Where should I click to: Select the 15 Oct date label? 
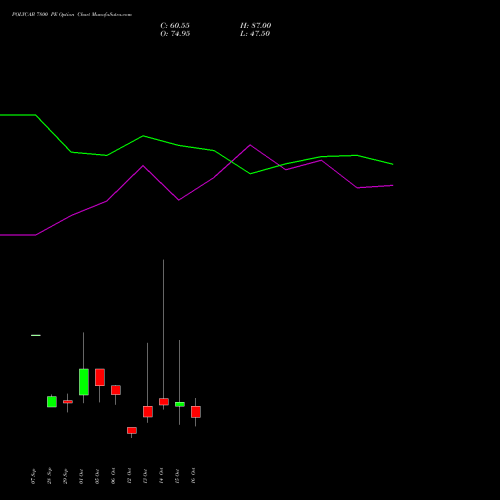177,476
